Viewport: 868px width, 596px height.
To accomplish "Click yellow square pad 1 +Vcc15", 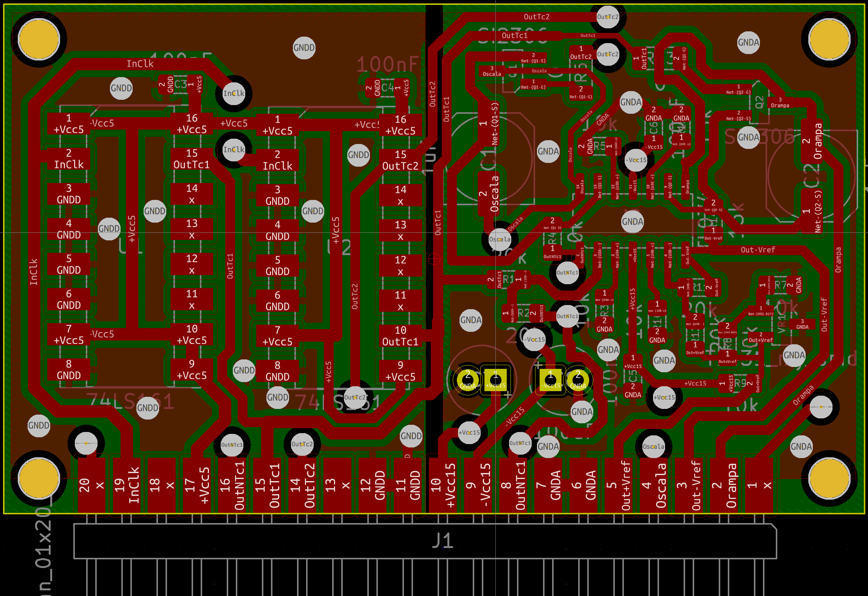I will coord(495,380).
